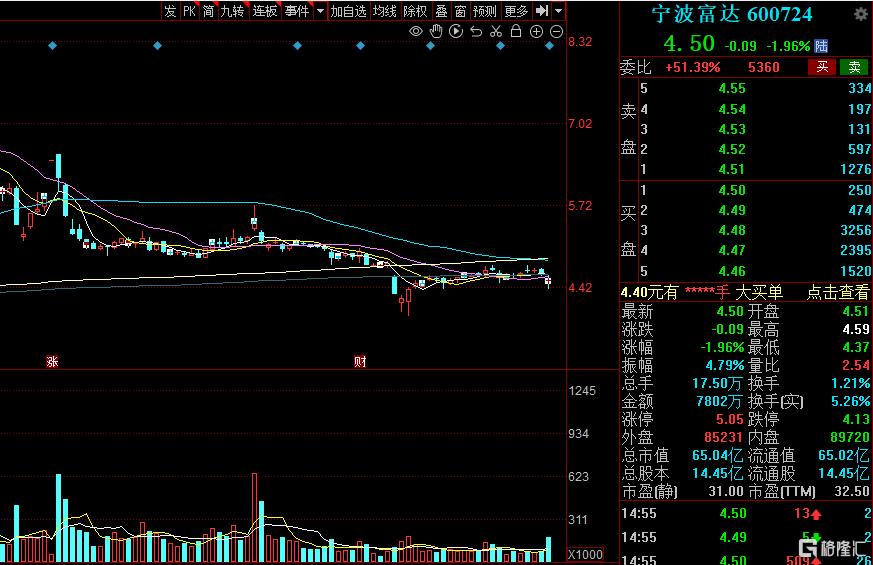Switch to the 简 simplified view
Screen dimensions: 873x565
pos(208,11)
